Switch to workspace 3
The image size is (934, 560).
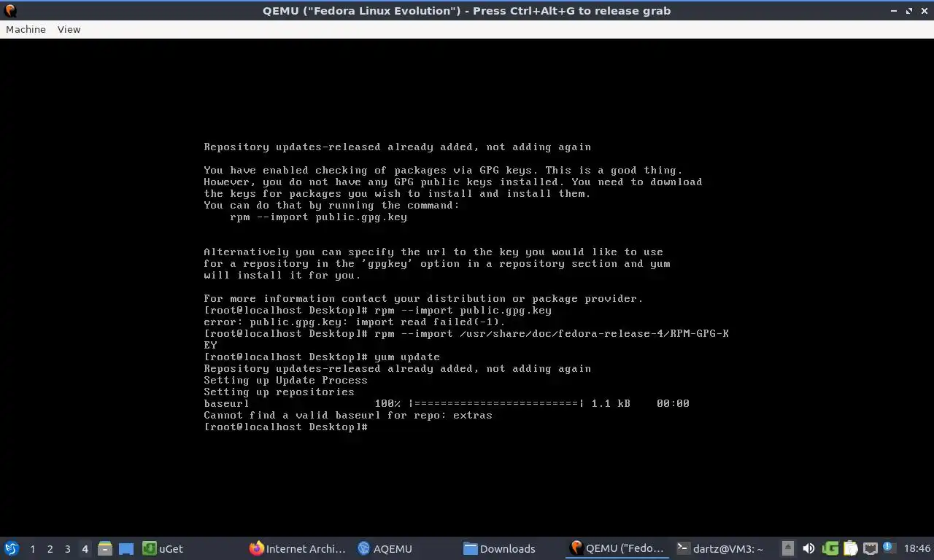pos(67,549)
